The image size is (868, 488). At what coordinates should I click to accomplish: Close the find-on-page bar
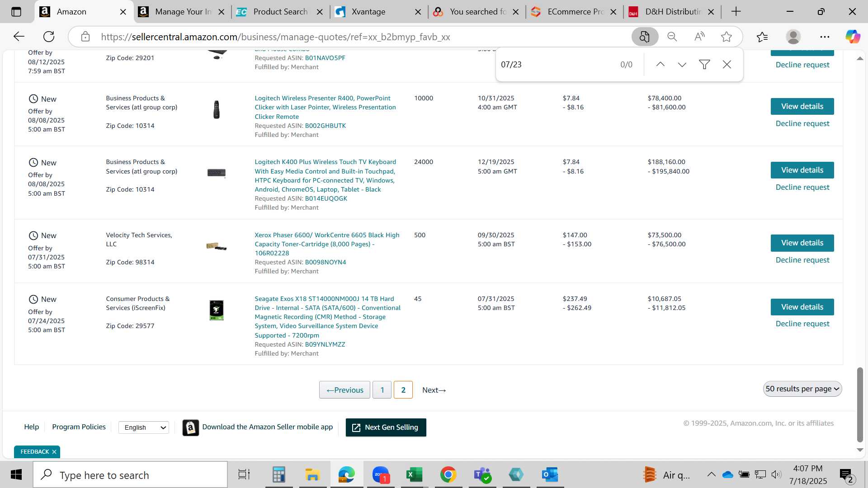point(727,65)
